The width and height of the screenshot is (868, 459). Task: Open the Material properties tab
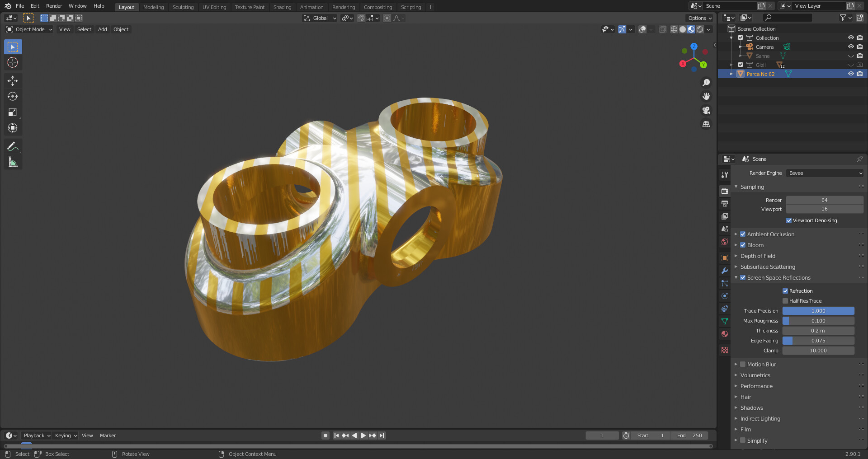(725, 334)
